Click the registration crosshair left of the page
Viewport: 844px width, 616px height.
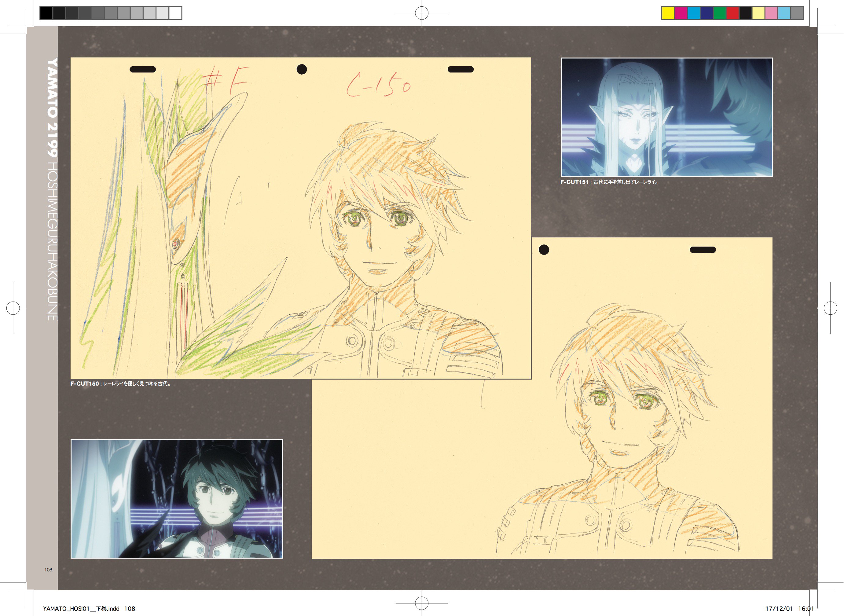pyautogui.click(x=13, y=308)
